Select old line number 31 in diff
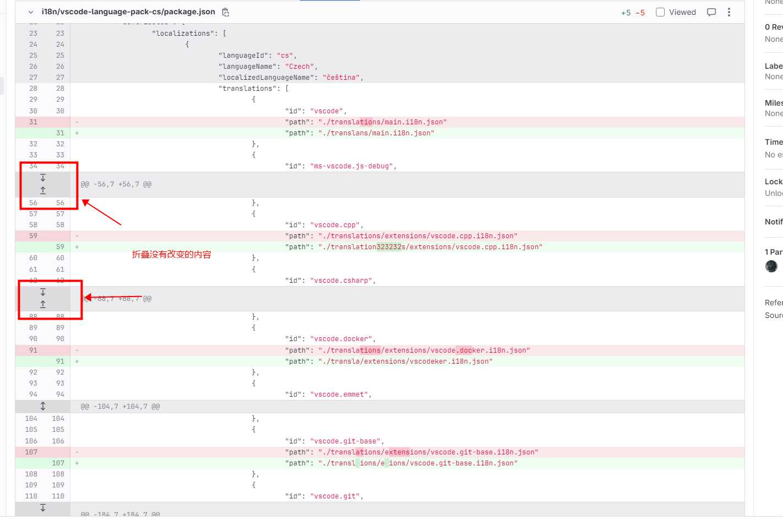This screenshot has height=532, width=783. pyautogui.click(x=34, y=122)
